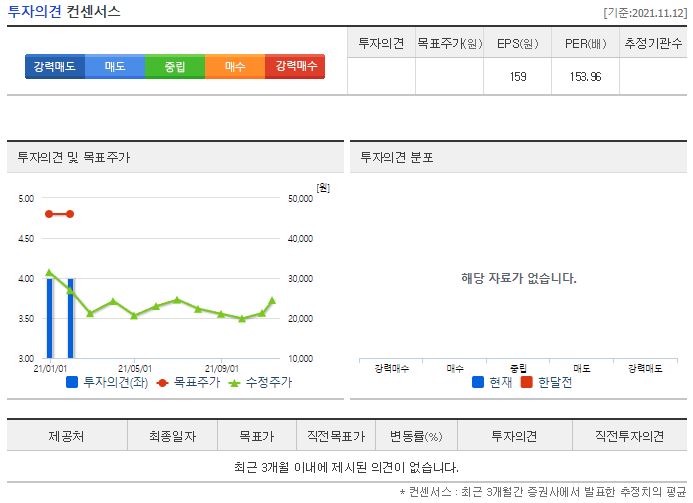Click the 직전투자의견 column header
This screenshot has height=503, width=693.
tap(629, 436)
